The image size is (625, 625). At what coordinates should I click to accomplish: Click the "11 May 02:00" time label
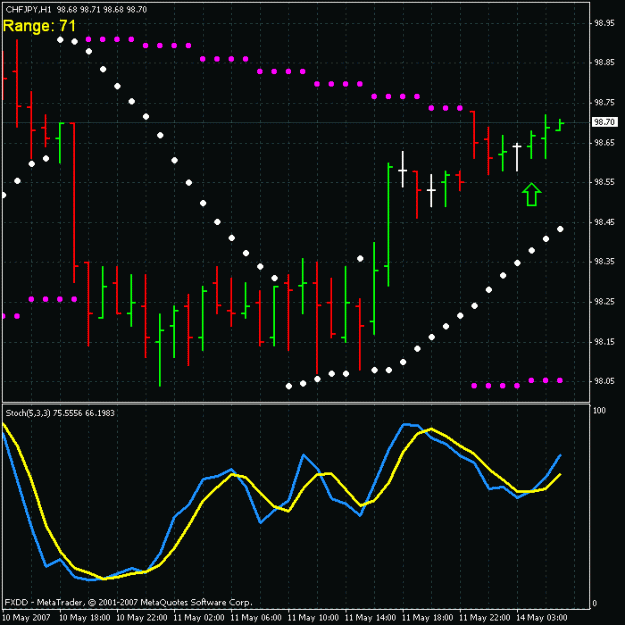coord(199,618)
